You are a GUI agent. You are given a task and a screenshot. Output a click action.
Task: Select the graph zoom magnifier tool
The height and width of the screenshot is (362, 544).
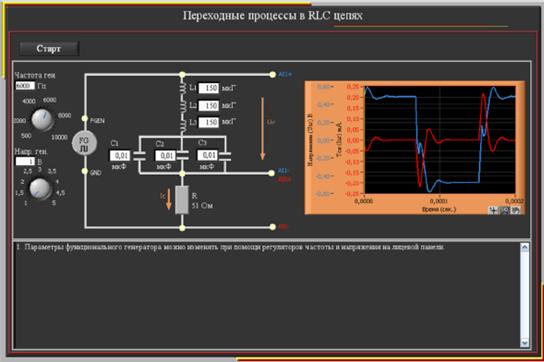(504, 210)
